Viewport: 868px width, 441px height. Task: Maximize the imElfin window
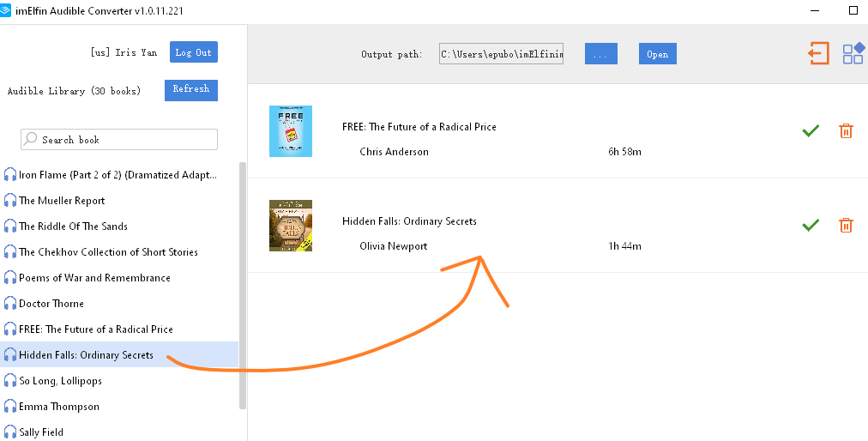tap(853, 10)
